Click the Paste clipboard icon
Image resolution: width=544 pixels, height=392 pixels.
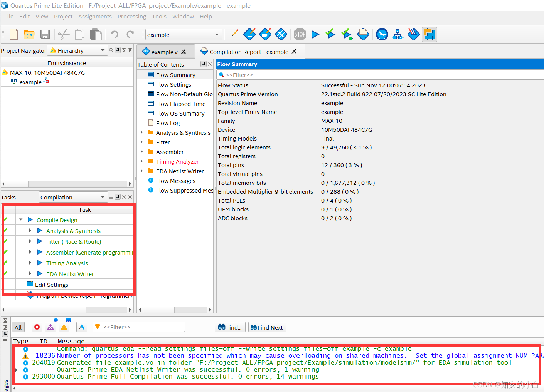tap(95, 34)
